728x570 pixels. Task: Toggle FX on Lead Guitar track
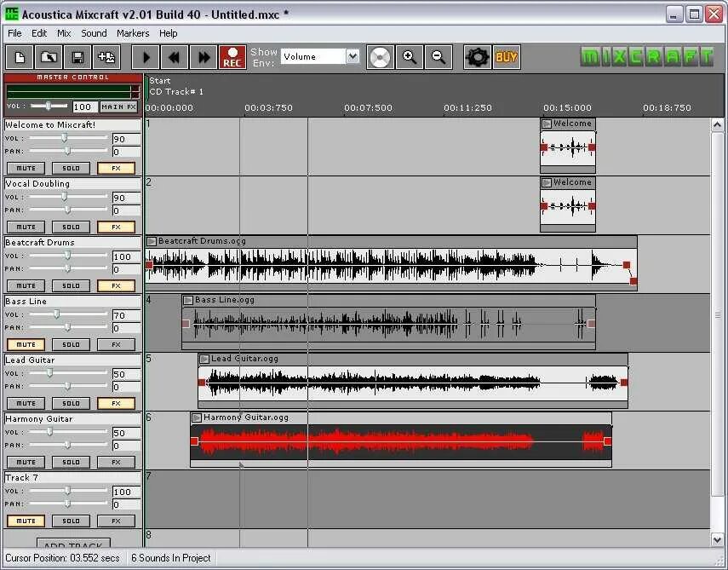tap(116, 403)
